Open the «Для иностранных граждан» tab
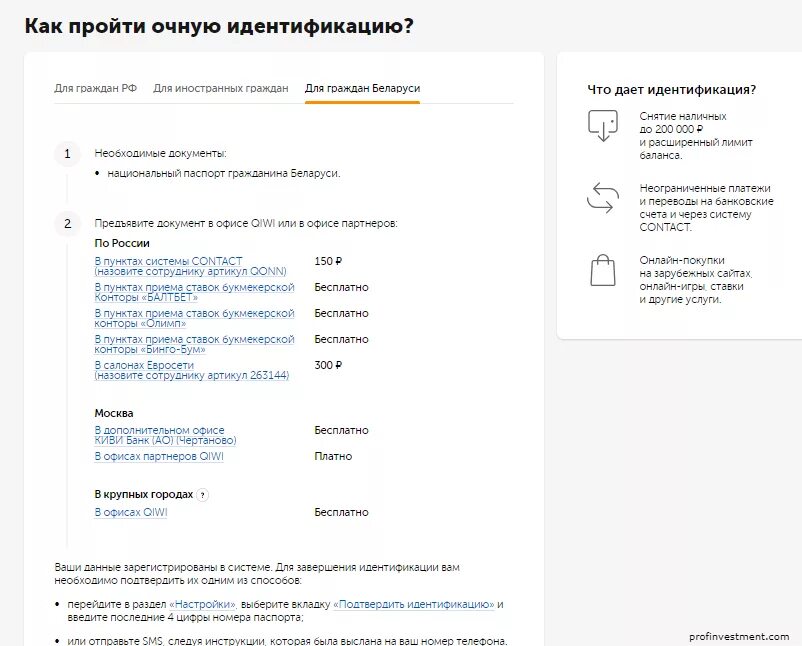The image size is (802, 646). click(x=221, y=88)
